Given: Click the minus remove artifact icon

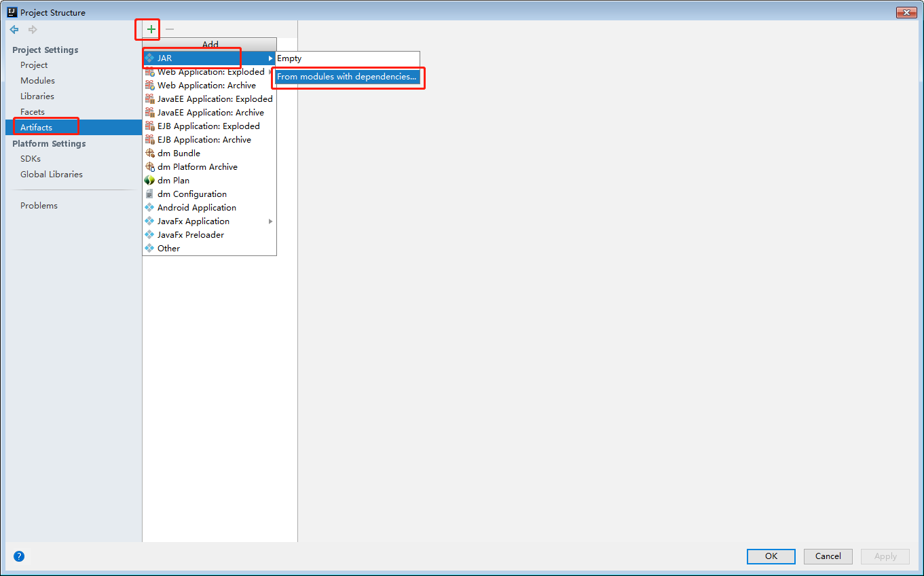Looking at the screenshot, I should [169, 29].
